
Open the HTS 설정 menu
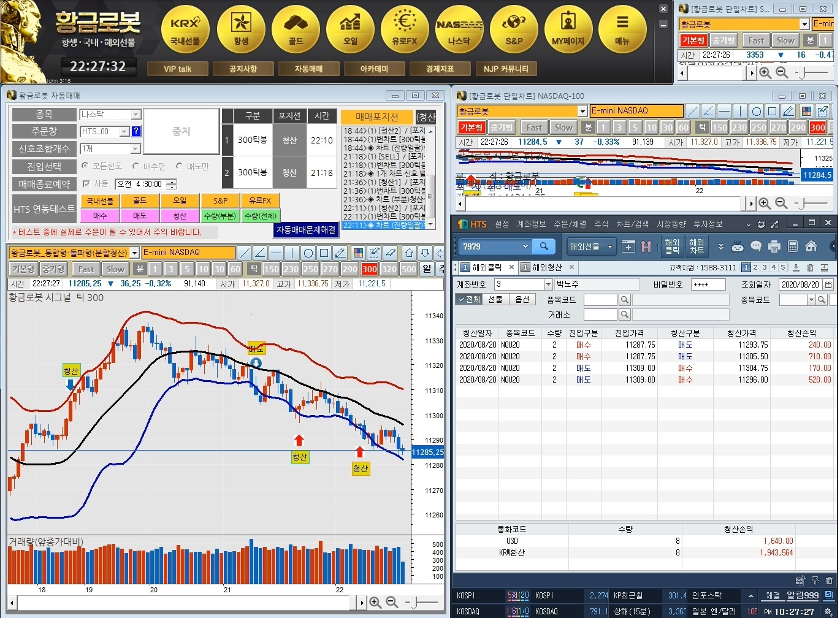click(502, 224)
